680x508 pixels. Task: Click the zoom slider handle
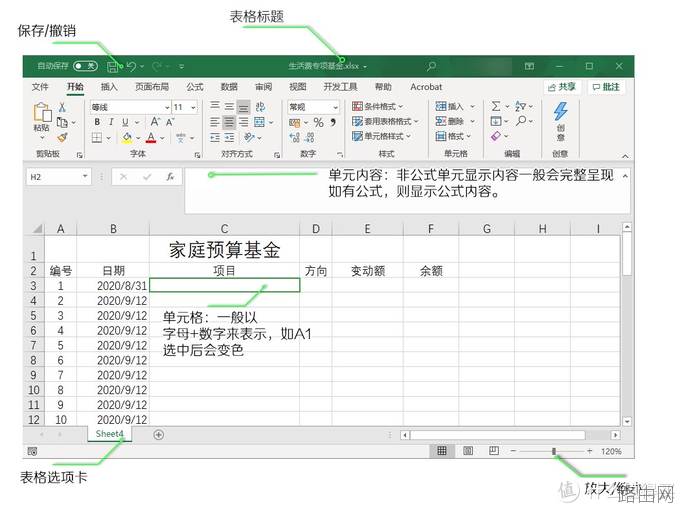[554, 452]
